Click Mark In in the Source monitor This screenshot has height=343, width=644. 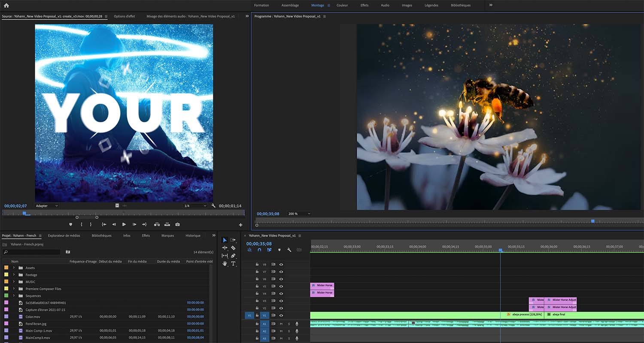coord(81,224)
